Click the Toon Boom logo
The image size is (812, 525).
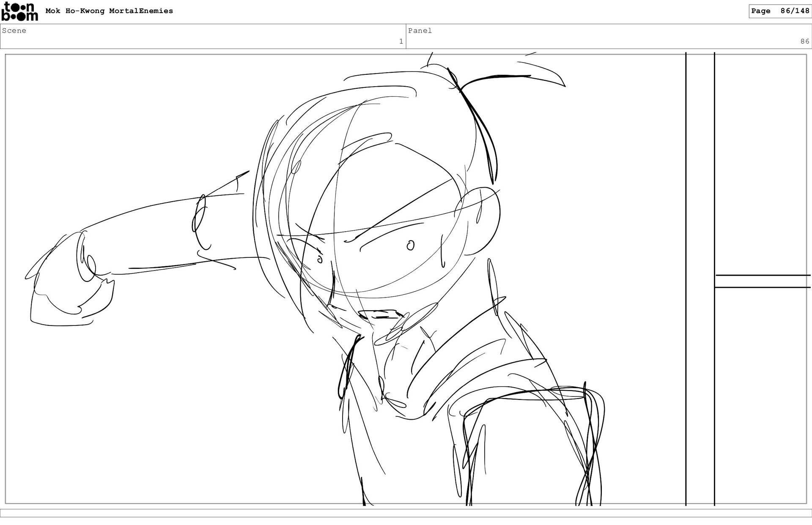coord(19,11)
